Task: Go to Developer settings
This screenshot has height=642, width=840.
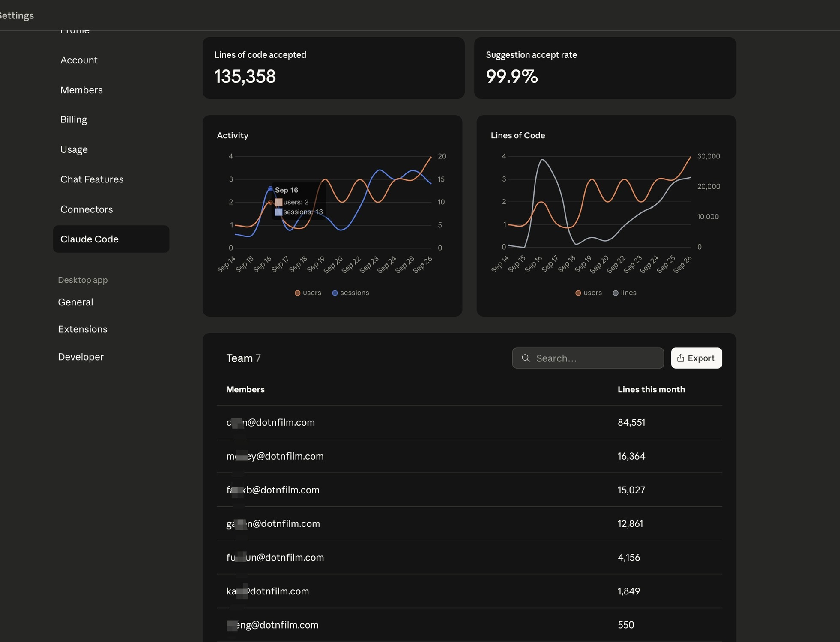Action: pos(81,357)
